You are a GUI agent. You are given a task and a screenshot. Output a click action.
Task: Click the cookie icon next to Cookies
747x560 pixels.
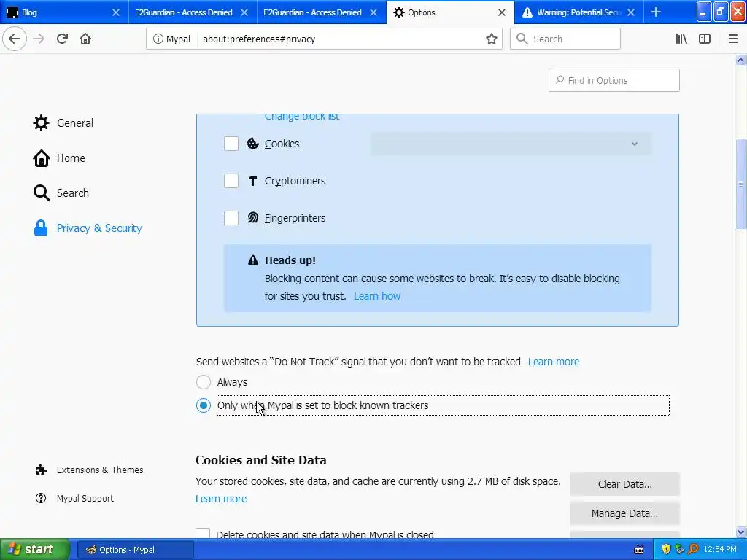[x=253, y=144]
